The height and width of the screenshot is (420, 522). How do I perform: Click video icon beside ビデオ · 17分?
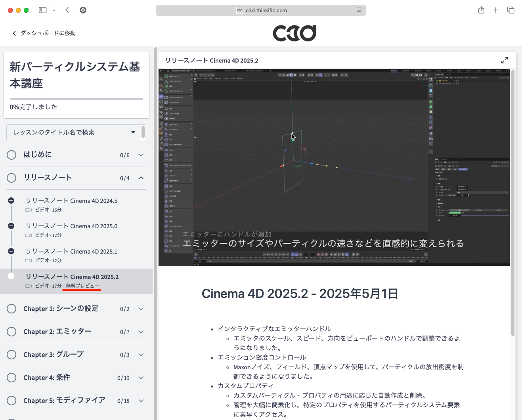pyautogui.click(x=29, y=286)
